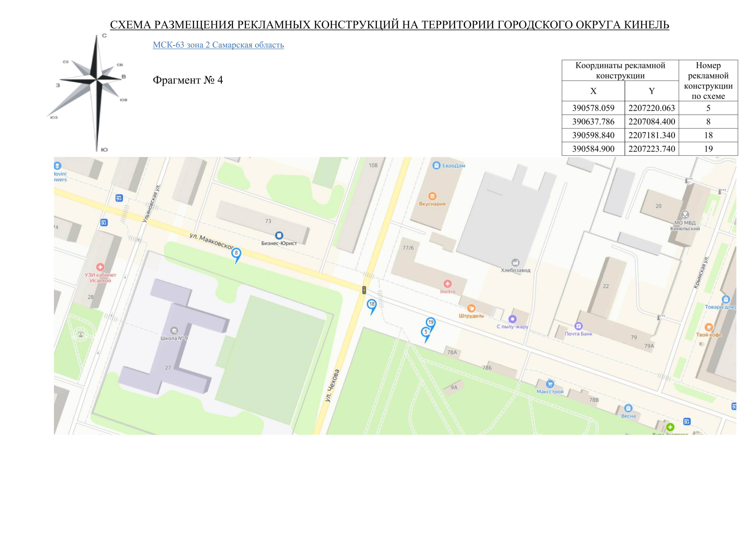Open the Штрудель cafe icon
This screenshot has width=756, height=535.
point(471,309)
